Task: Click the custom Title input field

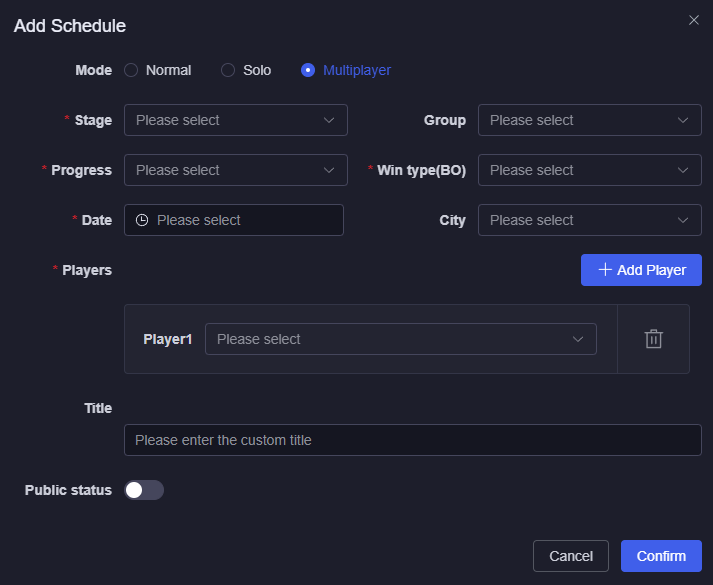Action: pyautogui.click(x=412, y=440)
